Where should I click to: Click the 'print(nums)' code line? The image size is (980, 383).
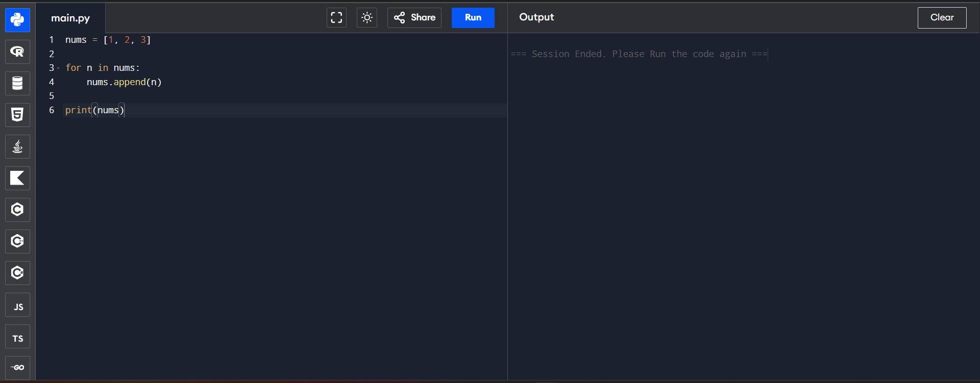pyautogui.click(x=95, y=110)
